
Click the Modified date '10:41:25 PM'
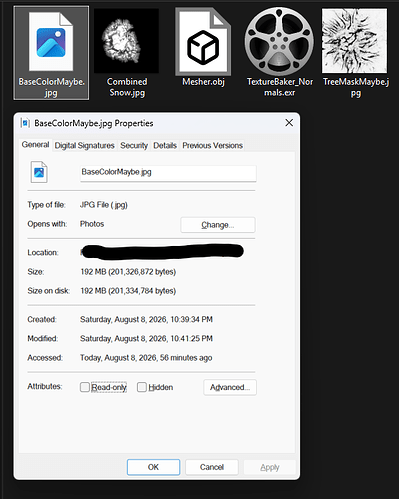tap(191, 338)
